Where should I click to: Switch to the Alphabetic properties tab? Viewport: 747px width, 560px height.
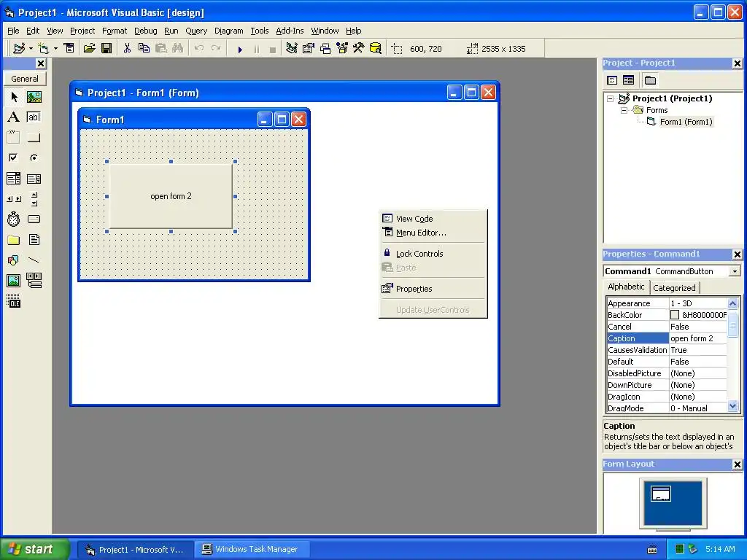[x=626, y=287]
